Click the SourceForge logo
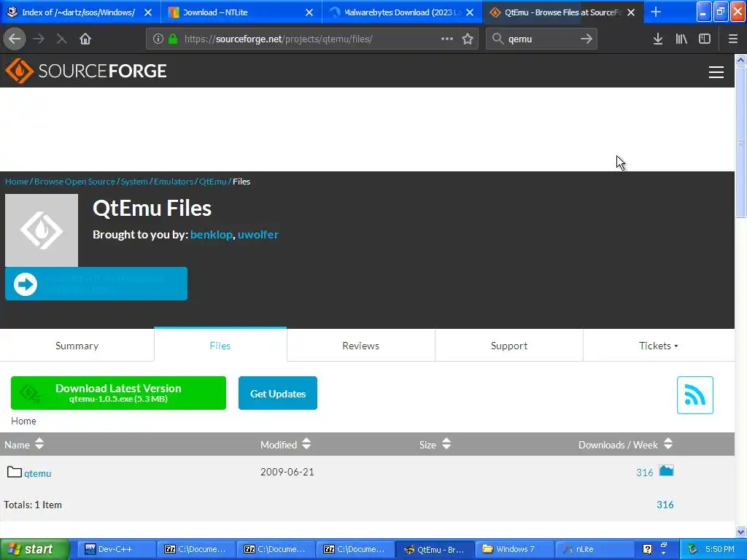 point(86,71)
